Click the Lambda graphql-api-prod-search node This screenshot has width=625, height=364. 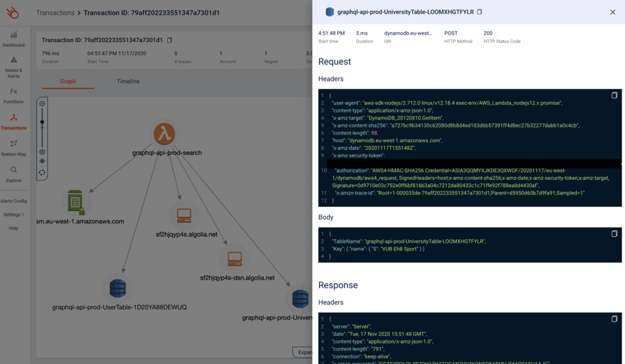(164, 134)
